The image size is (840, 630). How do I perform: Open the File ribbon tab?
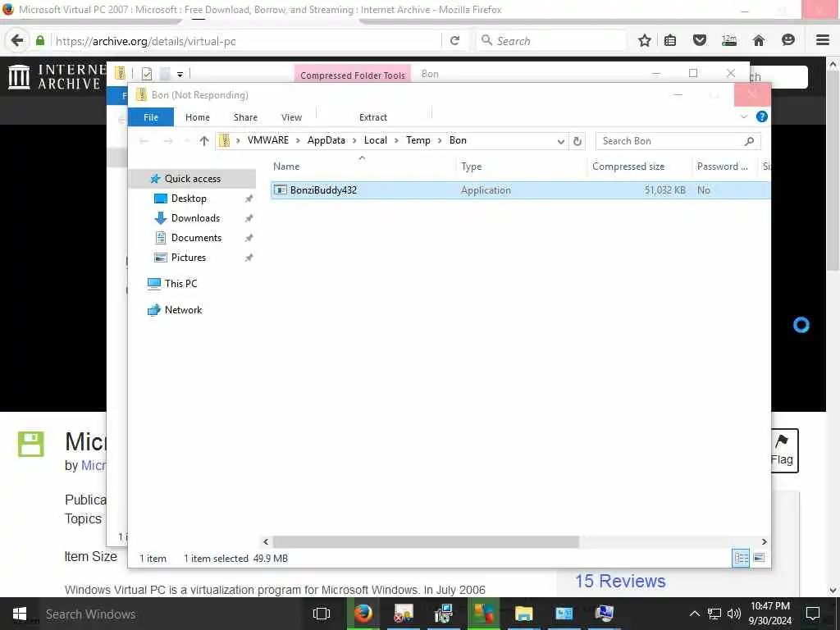pos(151,117)
